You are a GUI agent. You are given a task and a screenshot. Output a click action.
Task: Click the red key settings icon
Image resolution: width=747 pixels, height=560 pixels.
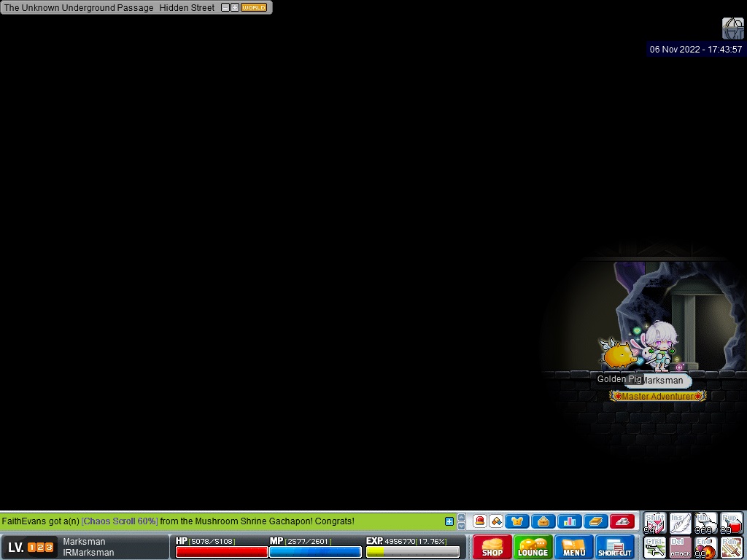click(622, 521)
